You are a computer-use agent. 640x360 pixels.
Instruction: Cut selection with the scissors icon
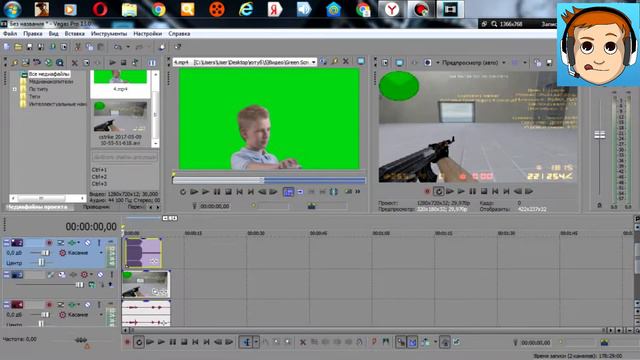78,47
